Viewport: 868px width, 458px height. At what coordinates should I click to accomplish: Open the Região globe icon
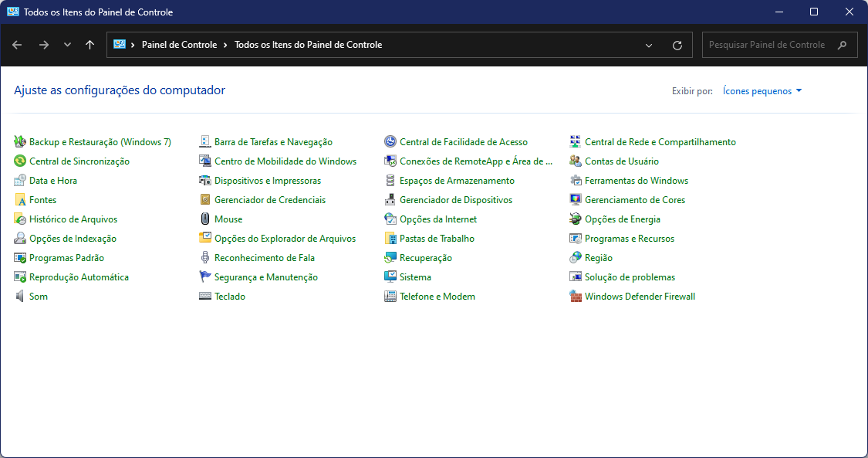pyautogui.click(x=576, y=258)
